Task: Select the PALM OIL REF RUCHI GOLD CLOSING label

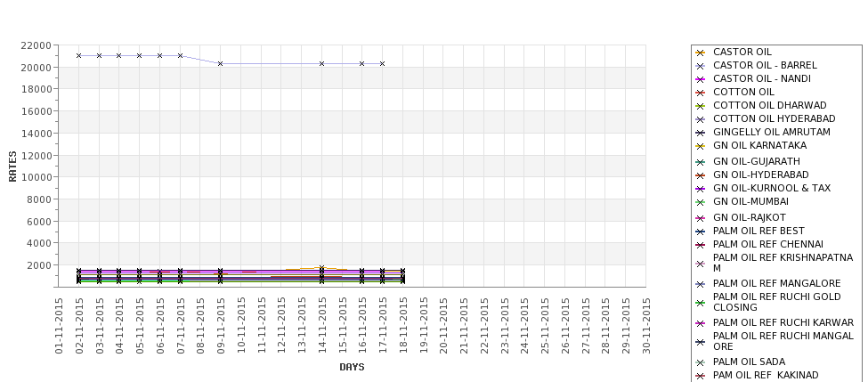Action: point(776,302)
